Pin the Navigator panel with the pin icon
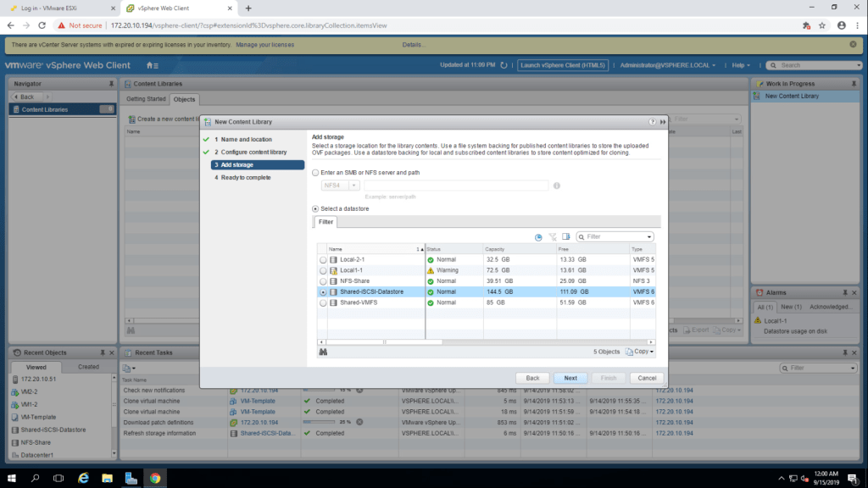 (111, 84)
